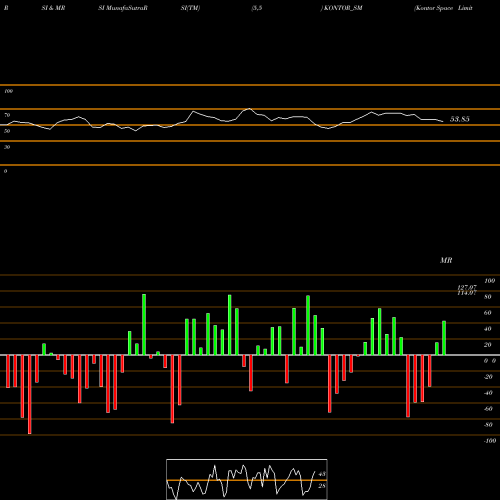Click the RSI panel 0 axis label
This screenshot has width=500, height=500.
click(5, 171)
